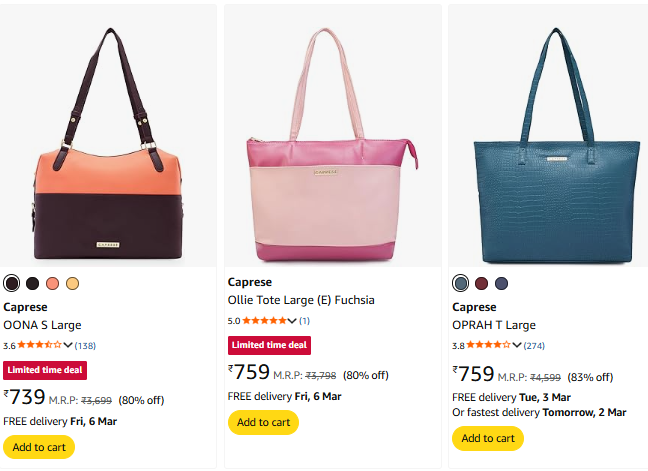Add Ollie Tote Large Fuchsia to cart
Screen dimensions: 648x471
pos(263,422)
